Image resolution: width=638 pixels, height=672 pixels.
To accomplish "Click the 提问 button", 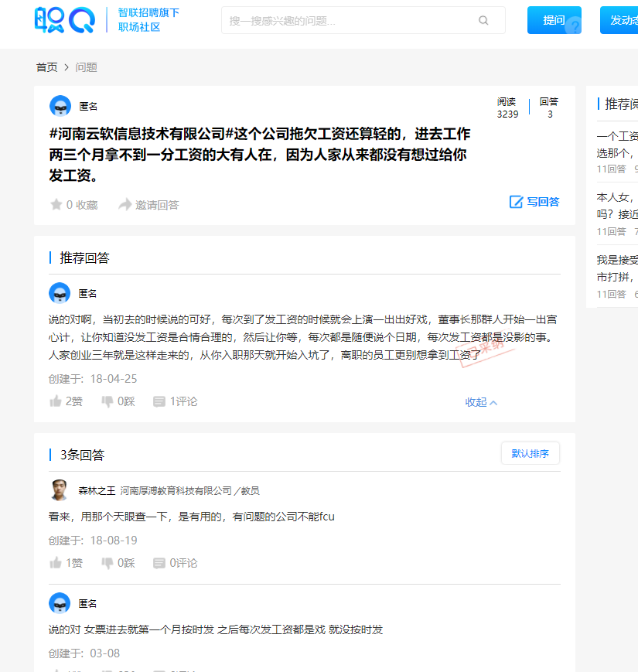I will tap(554, 20).
